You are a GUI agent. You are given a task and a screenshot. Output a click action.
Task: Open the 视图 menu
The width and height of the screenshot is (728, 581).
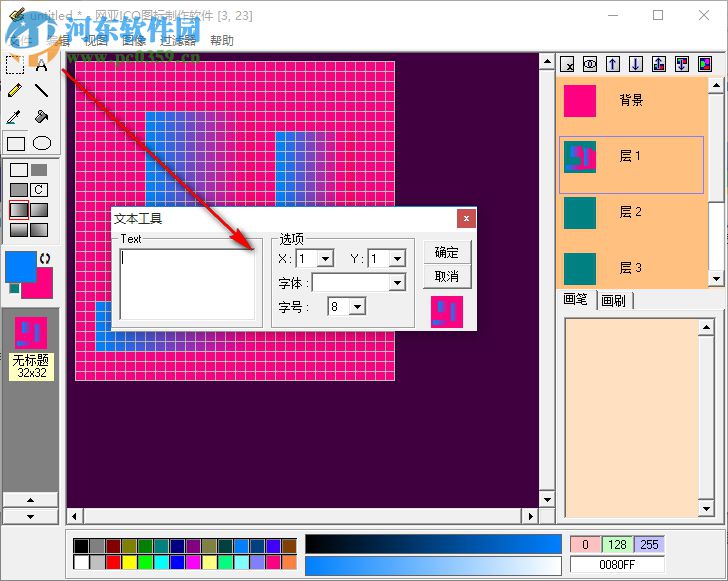[96, 40]
